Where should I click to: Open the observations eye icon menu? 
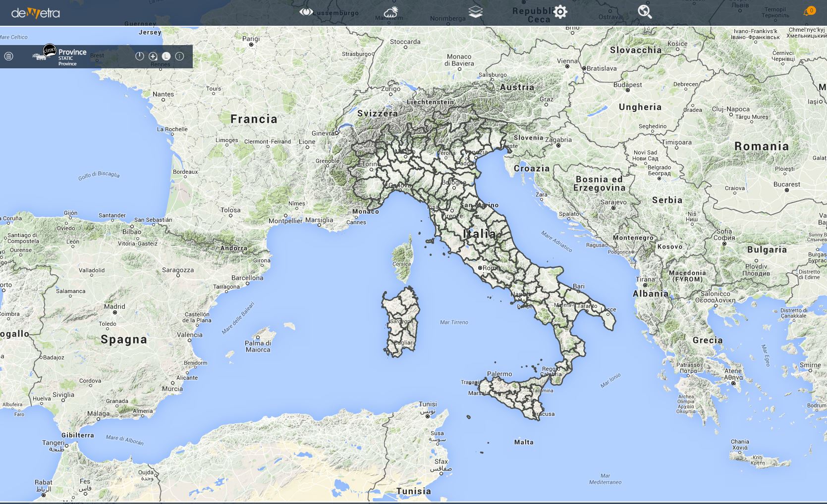click(x=306, y=11)
